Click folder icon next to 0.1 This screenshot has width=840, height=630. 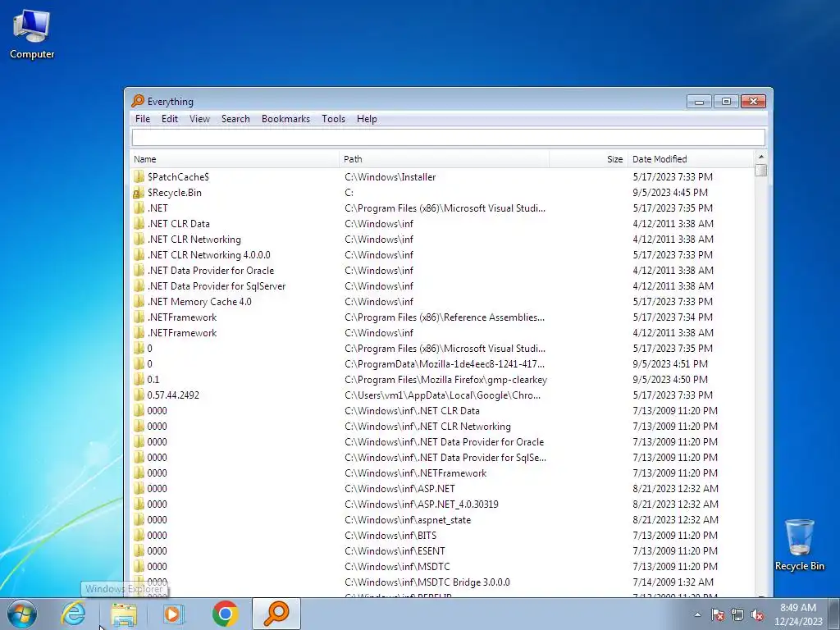tap(139, 379)
